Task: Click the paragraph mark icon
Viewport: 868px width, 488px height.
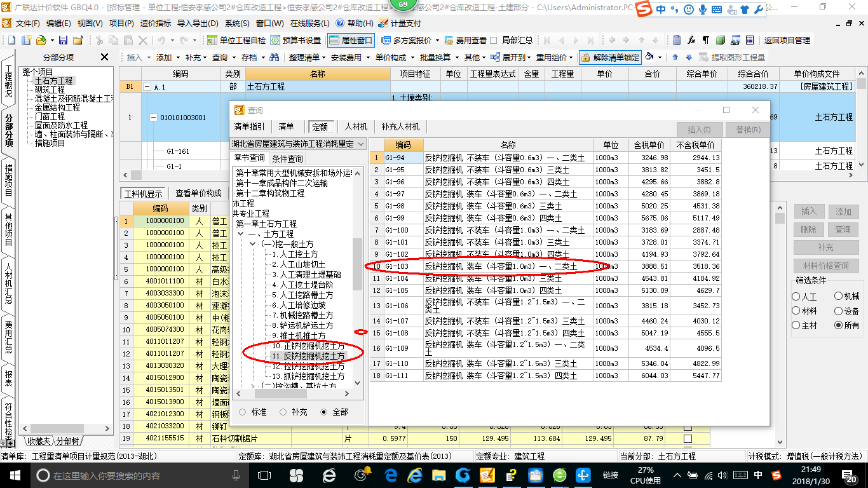Action: (705, 40)
